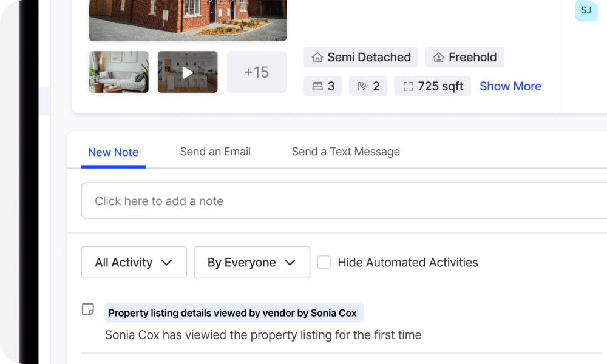The width and height of the screenshot is (607, 364).
Task: Click the SJ user avatar
Action: (586, 10)
